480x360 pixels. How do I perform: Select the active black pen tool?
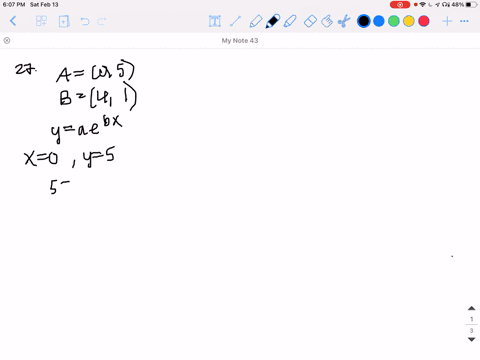273,21
